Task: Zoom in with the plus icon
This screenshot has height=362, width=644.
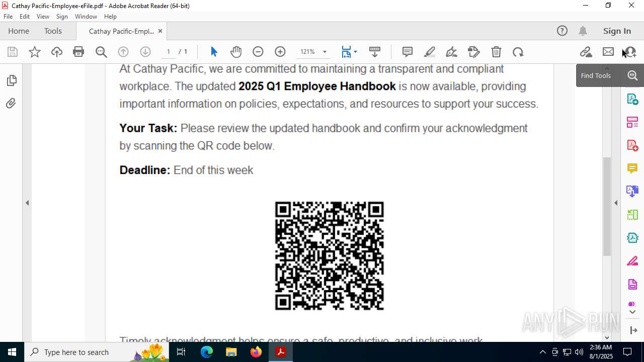Action: pyautogui.click(x=280, y=52)
